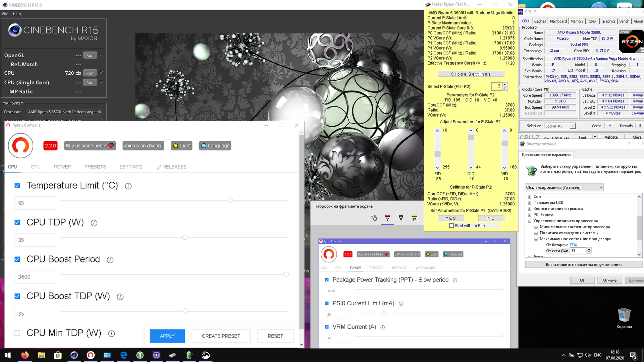Open the SETTINGS tab in Ryzen Controller

[131, 167]
